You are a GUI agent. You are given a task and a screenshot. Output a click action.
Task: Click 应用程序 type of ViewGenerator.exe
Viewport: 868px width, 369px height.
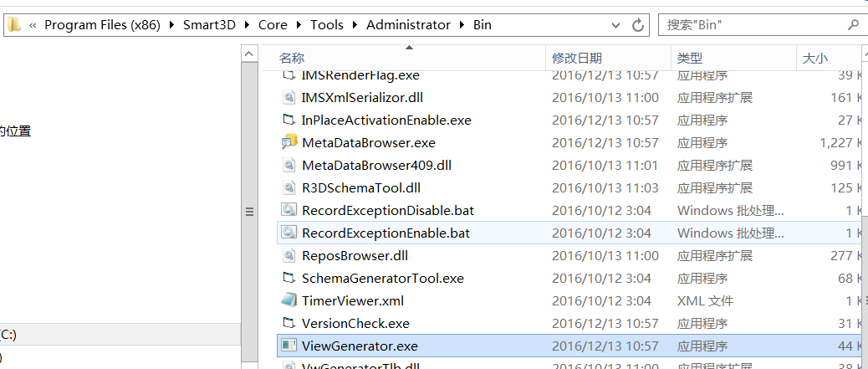(x=702, y=346)
